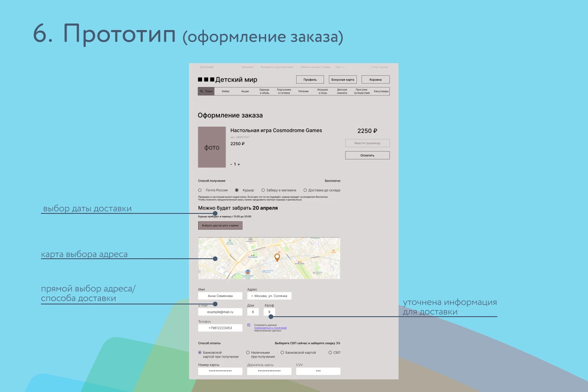Choose СБП as the payment method
Screen dimensions: 588x392
pos(330,353)
